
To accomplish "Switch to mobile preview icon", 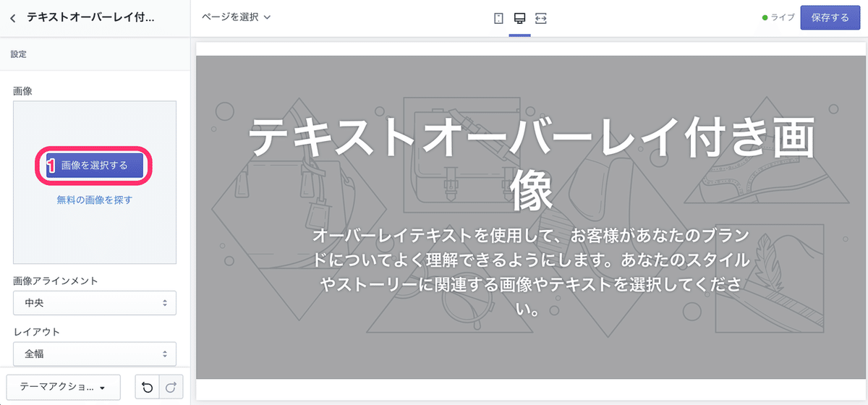I will (498, 17).
